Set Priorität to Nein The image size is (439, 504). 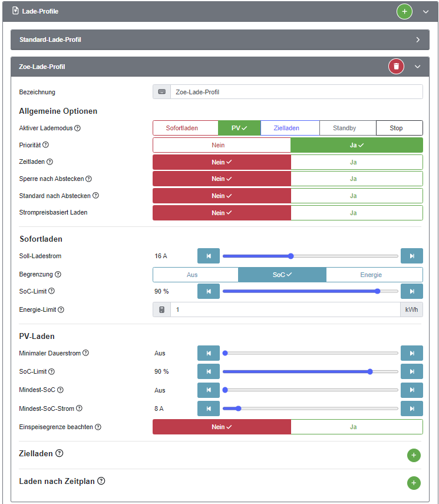(222, 145)
